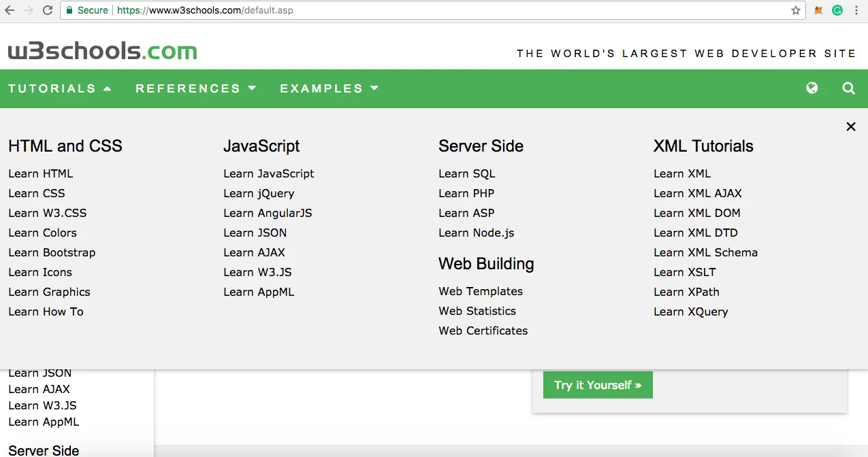Close tutorials menu with X
868x457 pixels.
(x=850, y=126)
